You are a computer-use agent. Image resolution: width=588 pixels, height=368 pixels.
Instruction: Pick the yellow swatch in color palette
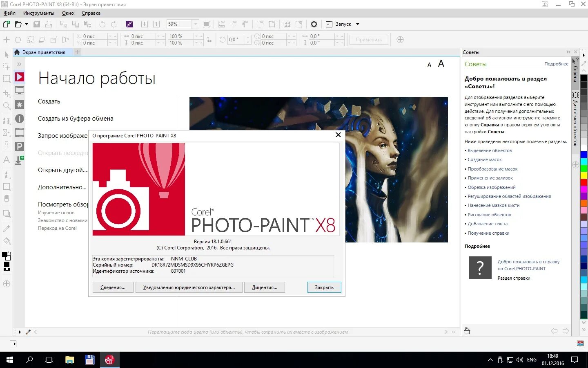[584, 175]
